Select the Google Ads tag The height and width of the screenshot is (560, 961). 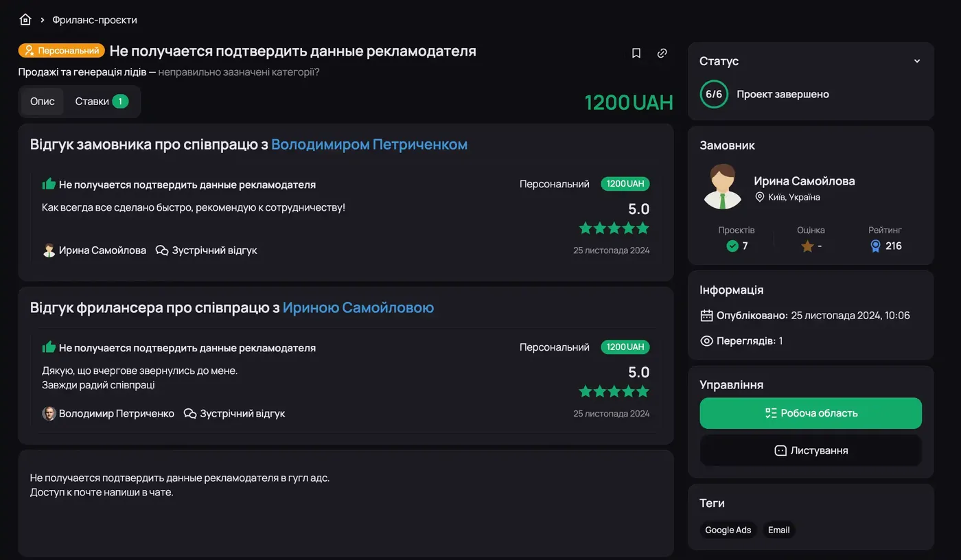click(728, 530)
